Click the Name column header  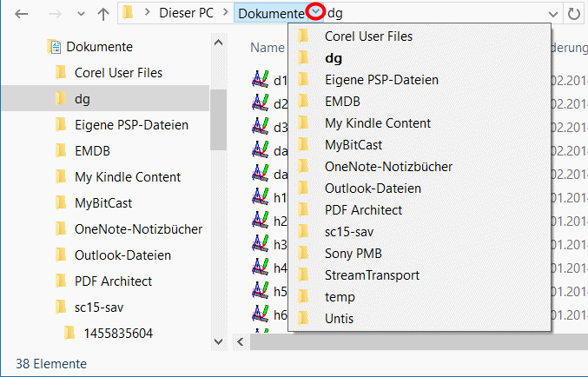pyautogui.click(x=268, y=49)
